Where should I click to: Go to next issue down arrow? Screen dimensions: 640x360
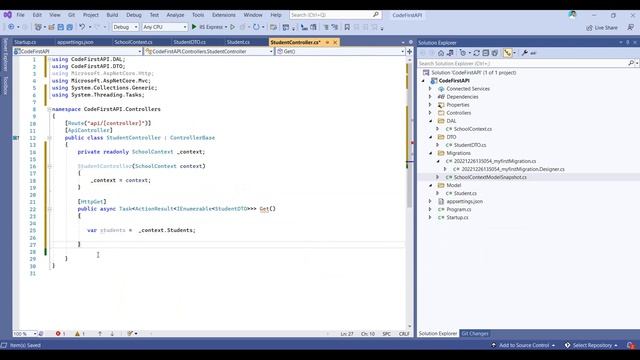112,333
